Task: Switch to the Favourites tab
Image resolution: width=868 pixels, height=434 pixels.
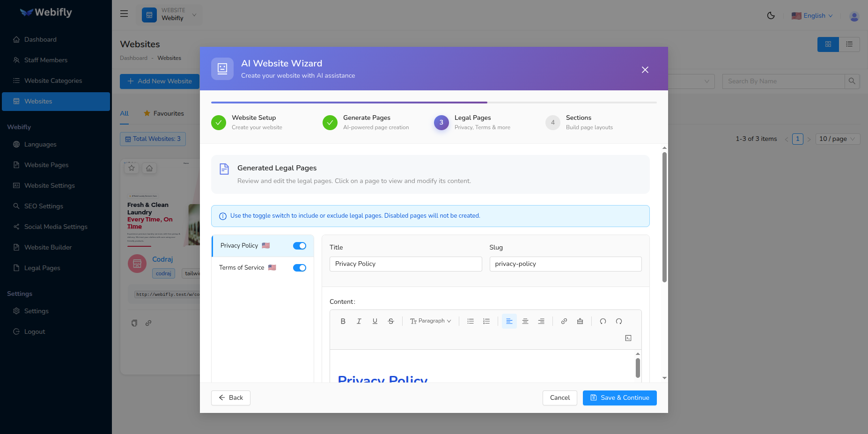Action: click(169, 113)
